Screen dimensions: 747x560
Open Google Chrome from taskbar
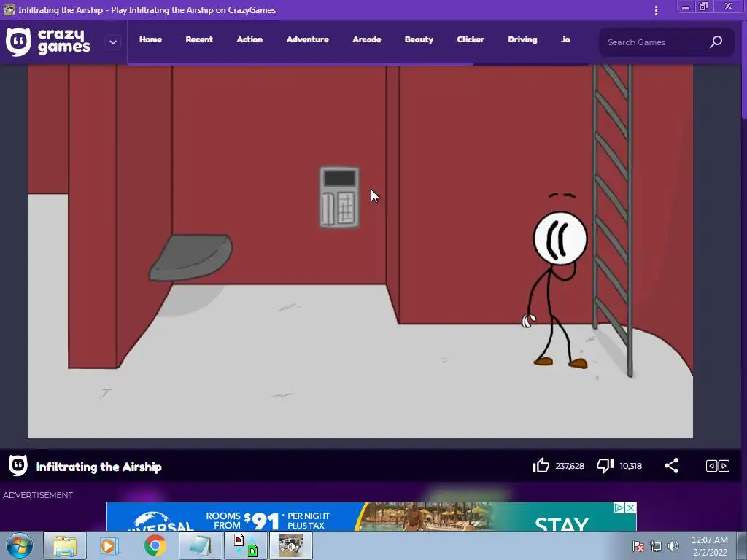155,545
